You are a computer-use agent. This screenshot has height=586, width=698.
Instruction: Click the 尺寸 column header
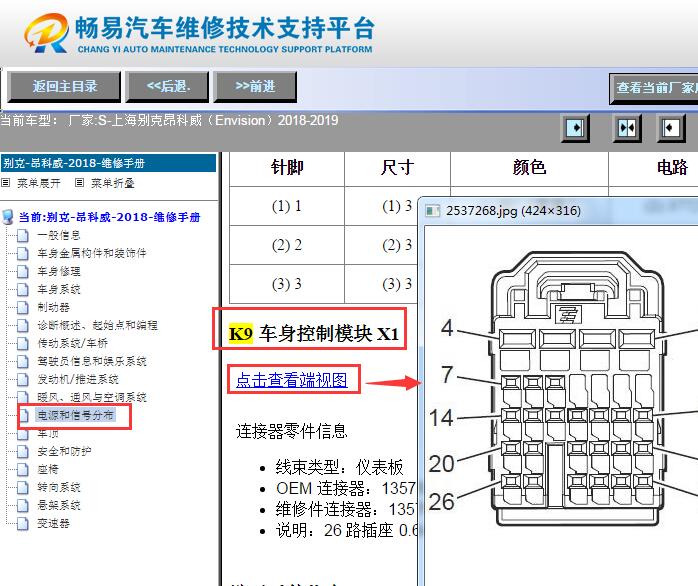[x=397, y=168]
